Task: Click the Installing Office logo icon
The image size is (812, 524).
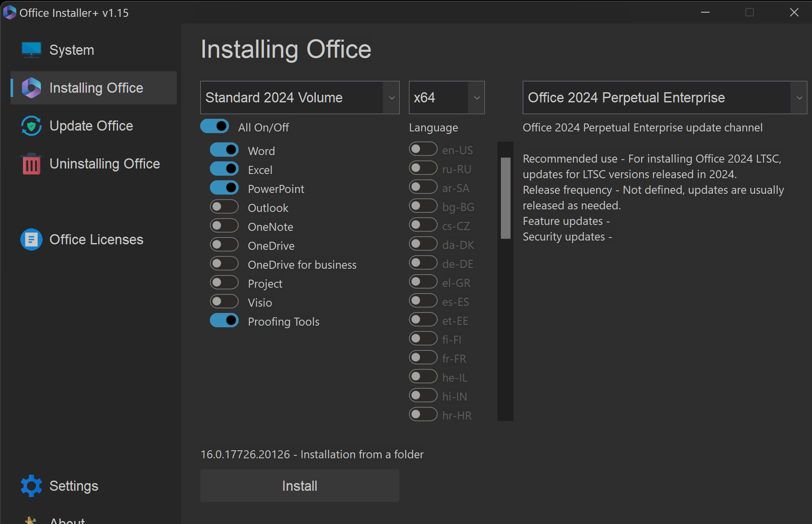Action: [x=31, y=88]
